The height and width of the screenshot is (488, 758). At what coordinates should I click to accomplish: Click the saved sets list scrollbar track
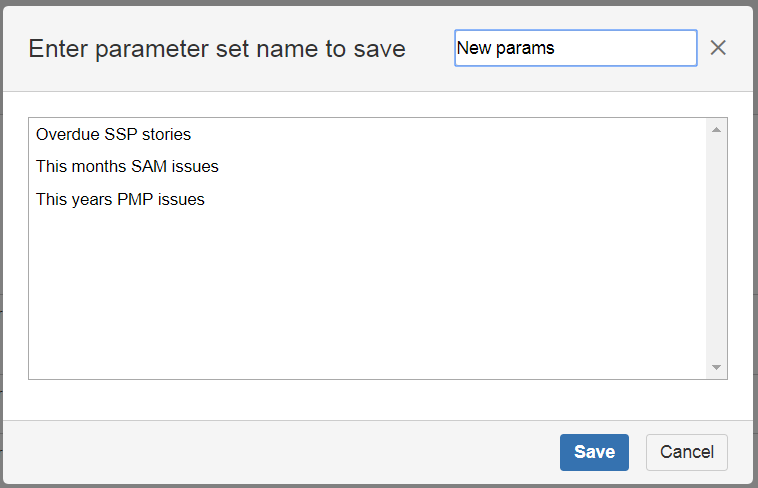click(x=716, y=250)
